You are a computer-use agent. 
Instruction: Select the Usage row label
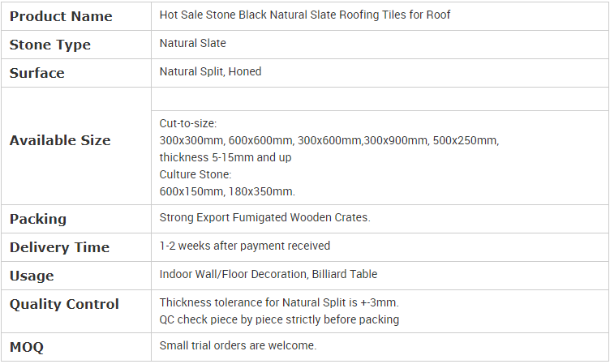pyautogui.click(x=32, y=276)
